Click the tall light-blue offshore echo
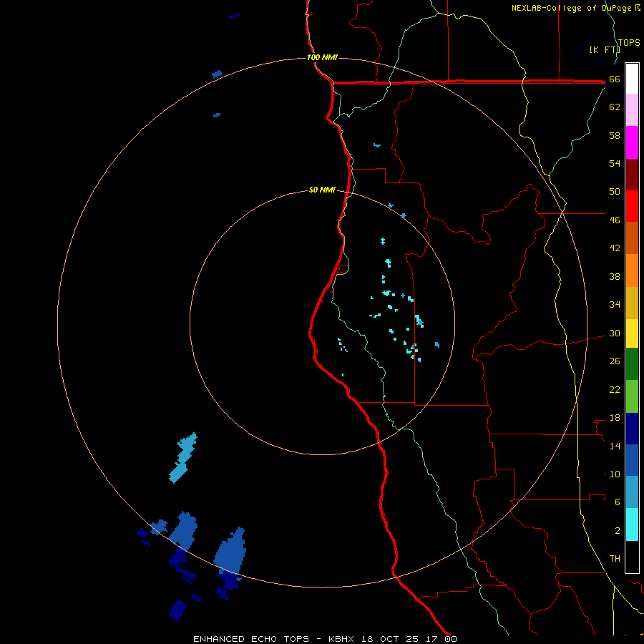Screen dimensions: 644x644 click(x=182, y=459)
